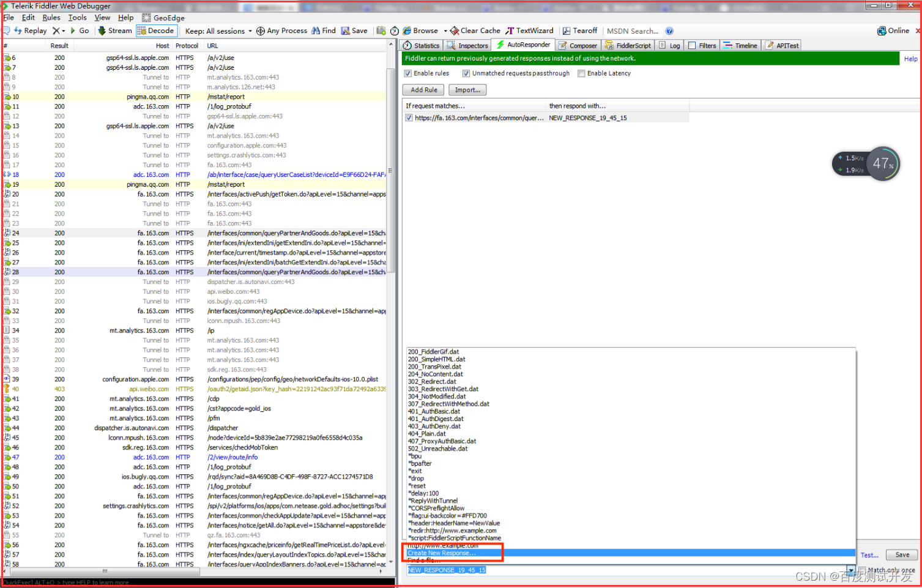Open the File menu
Viewport: 922px width, 588px height.
pos(9,18)
